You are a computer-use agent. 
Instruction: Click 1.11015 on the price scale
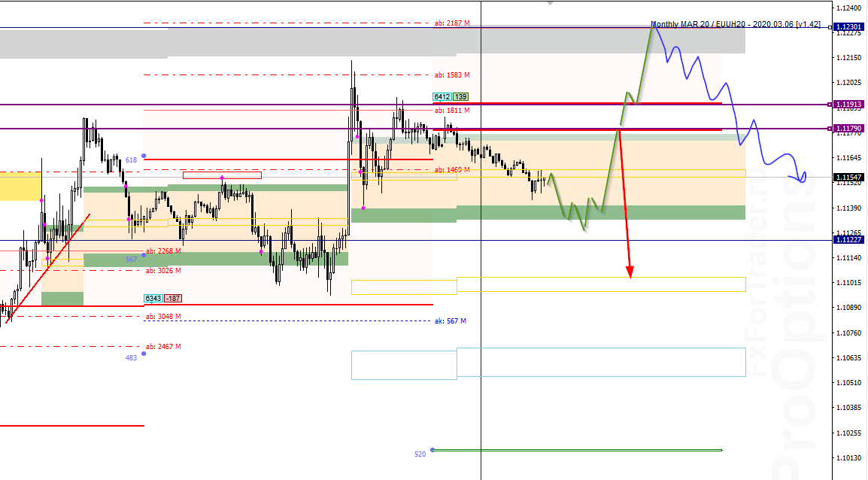point(848,282)
